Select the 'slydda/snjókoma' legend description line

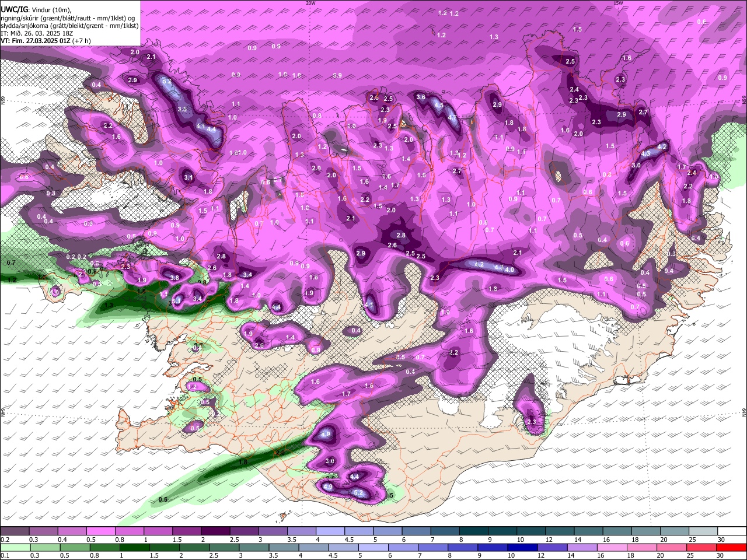(69, 26)
